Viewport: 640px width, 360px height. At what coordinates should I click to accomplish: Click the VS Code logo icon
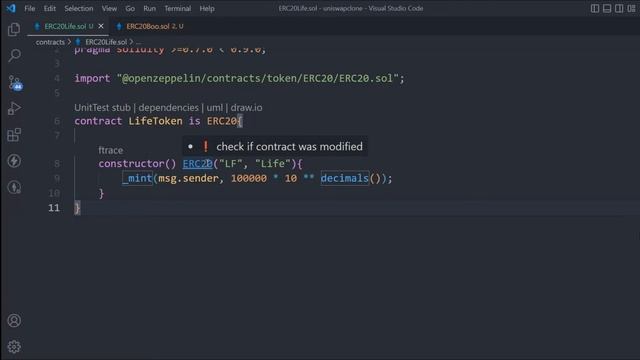[11, 8]
